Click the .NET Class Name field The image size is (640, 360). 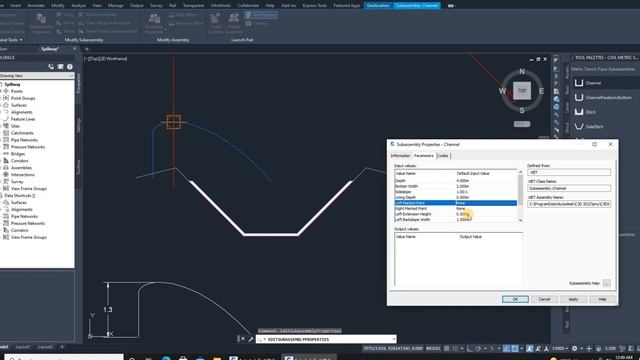569,188
